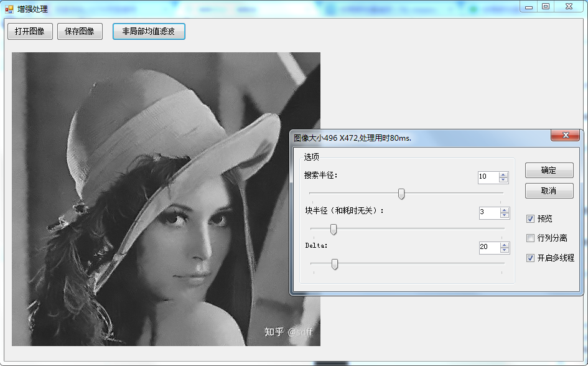Enable the 行列分离 checkbox
Image resolution: width=588 pixels, height=366 pixels.
[x=530, y=238]
